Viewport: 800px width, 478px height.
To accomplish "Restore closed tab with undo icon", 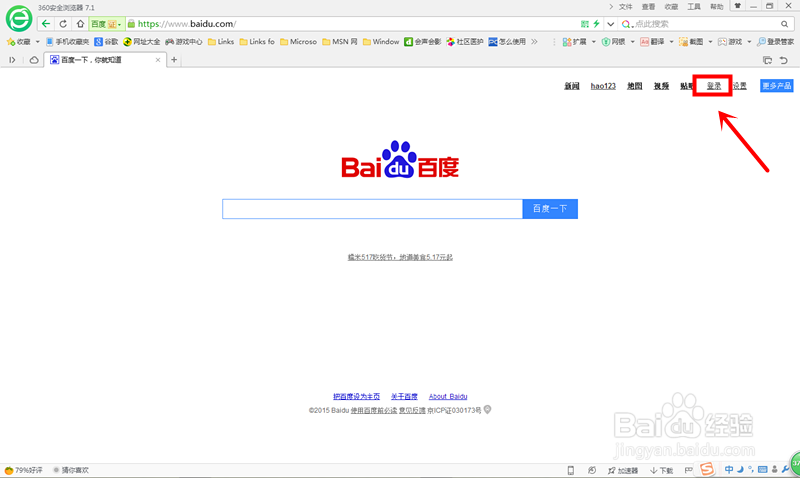I will pos(784,60).
